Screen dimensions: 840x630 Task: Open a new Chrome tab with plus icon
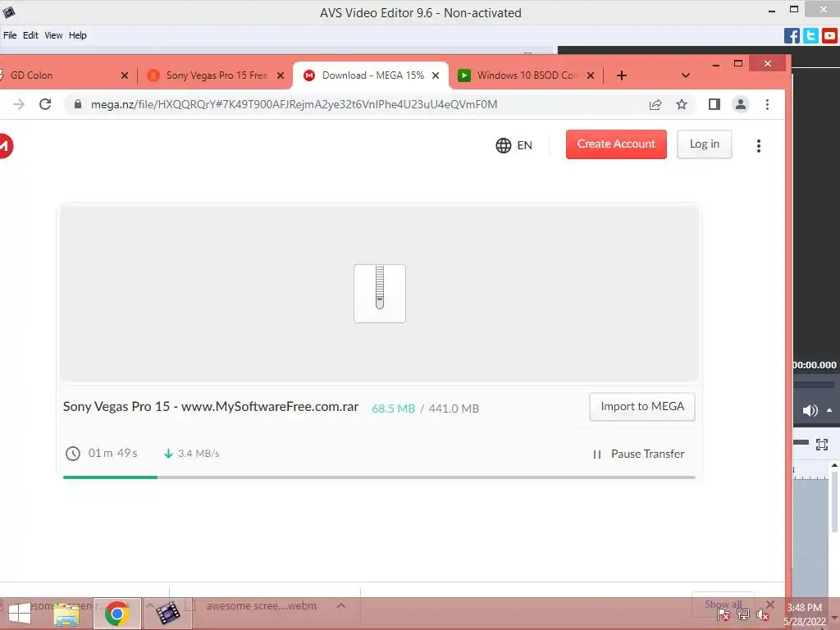pos(622,75)
